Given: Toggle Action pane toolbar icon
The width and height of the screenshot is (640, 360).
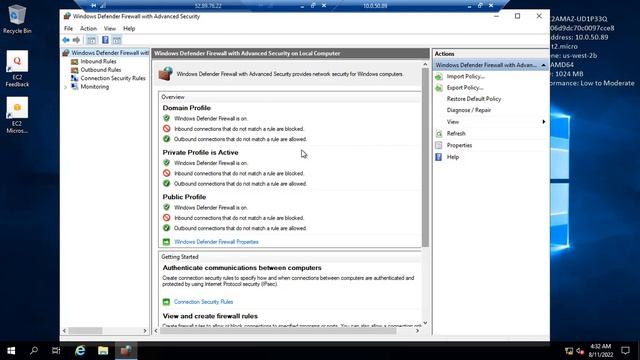Looking at the screenshot, I should click(x=117, y=40).
